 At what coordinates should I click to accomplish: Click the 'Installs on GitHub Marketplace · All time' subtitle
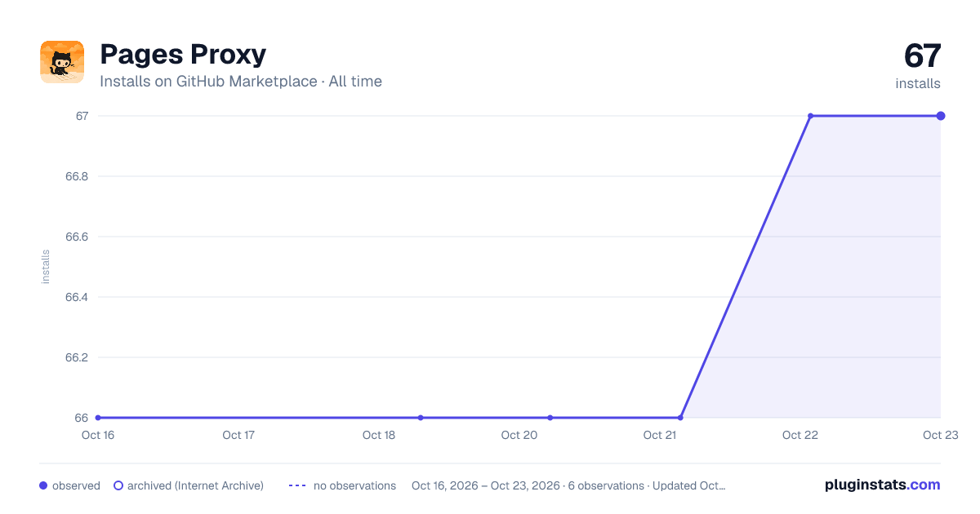pos(241,82)
